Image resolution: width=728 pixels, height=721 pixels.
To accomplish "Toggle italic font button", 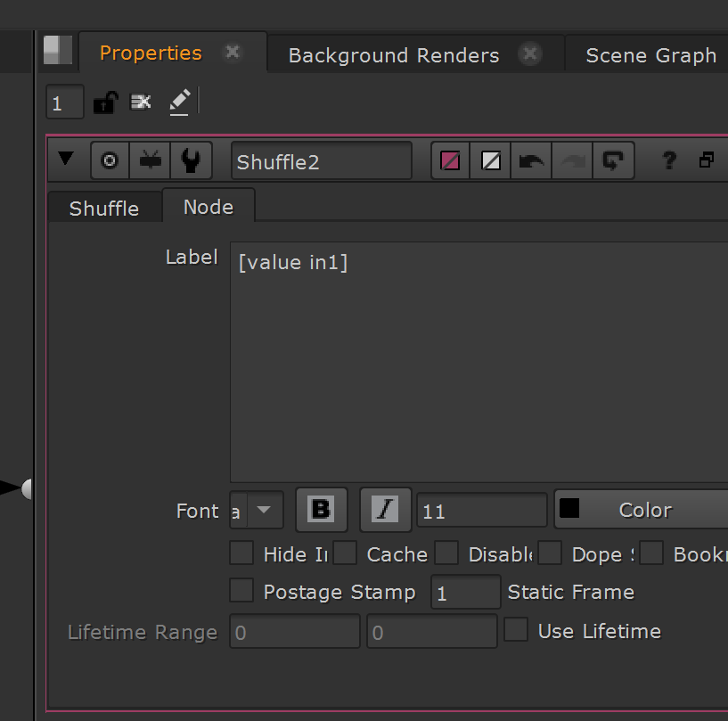I will coord(385,510).
